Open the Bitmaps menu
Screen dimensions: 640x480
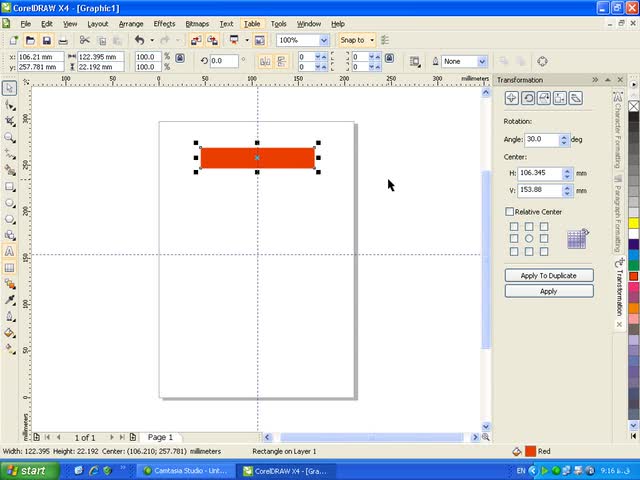(197, 24)
